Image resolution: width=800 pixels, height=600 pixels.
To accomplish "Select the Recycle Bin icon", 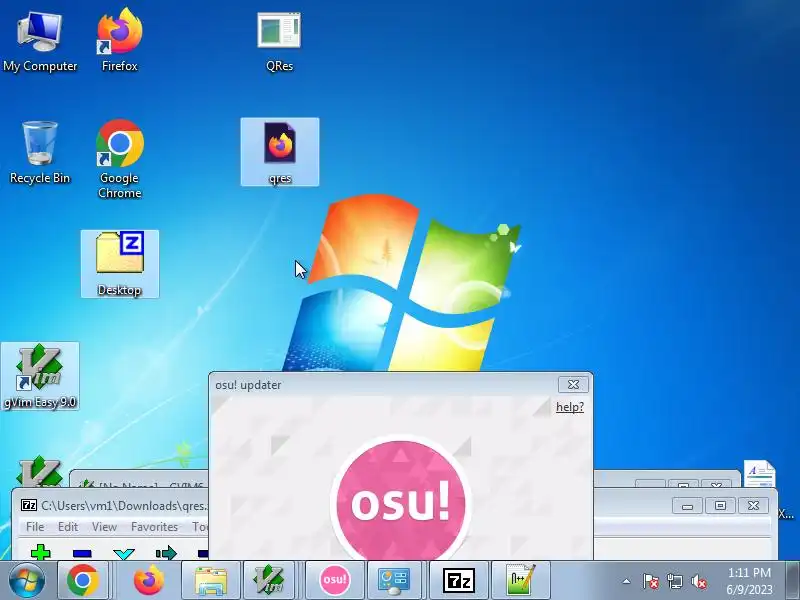I will 40,152.
